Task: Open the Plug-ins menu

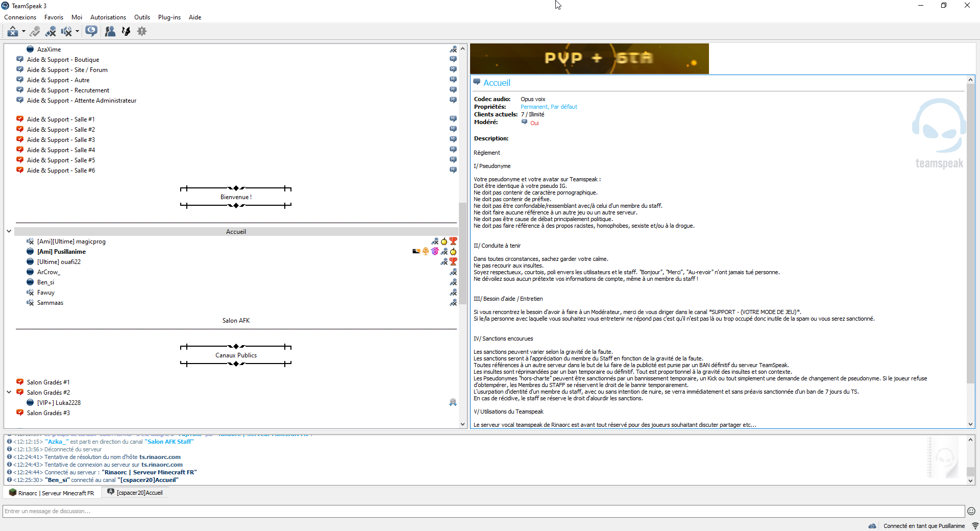Action: (169, 17)
